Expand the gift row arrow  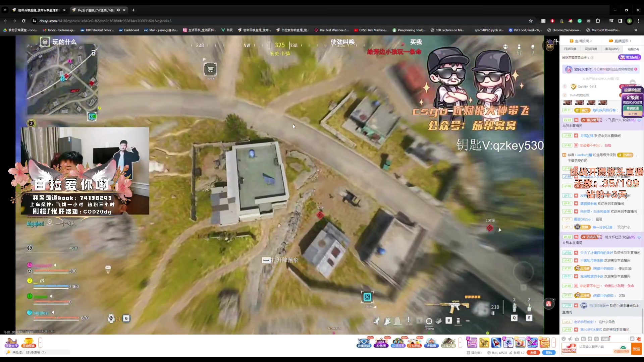click(x=553, y=342)
